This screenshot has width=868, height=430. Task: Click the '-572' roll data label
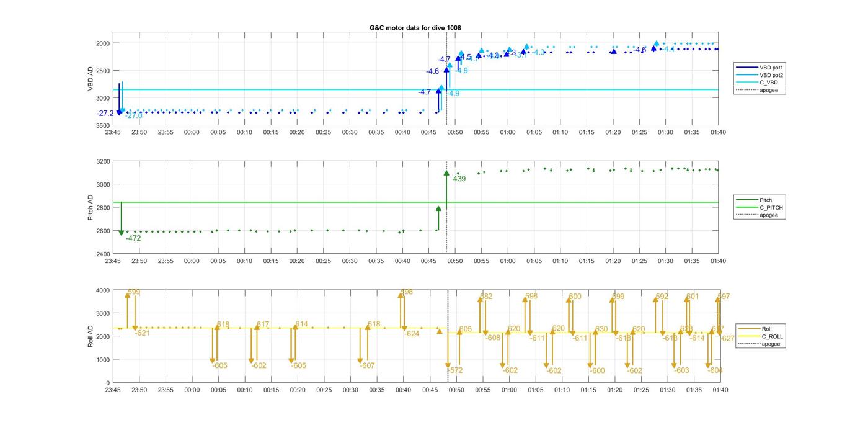(455, 370)
